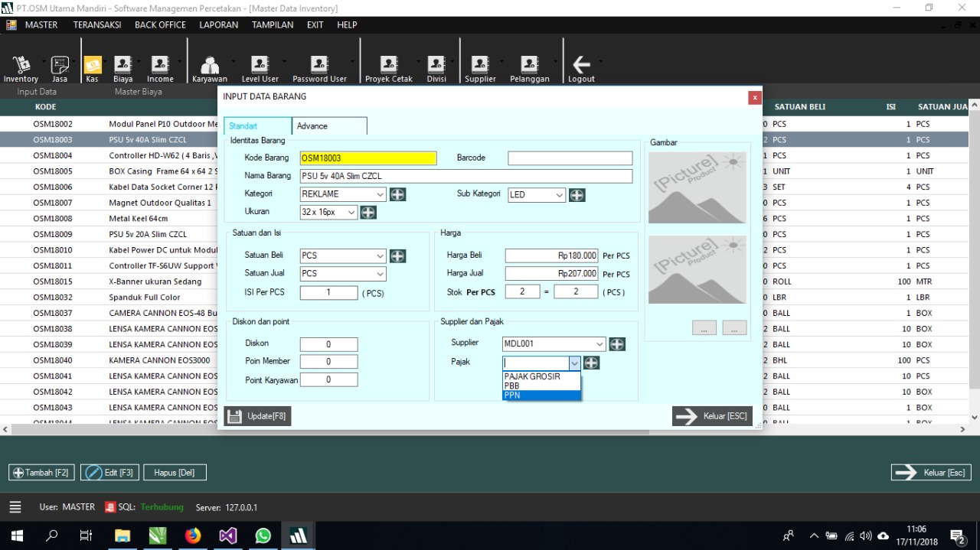Open the Satuan Beli dropdown

pos(381,256)
